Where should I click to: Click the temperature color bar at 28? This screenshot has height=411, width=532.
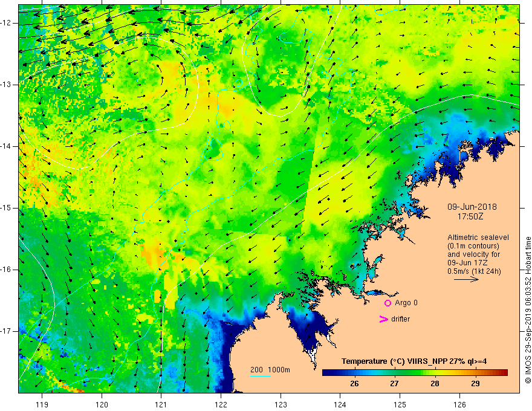click(435, 373)
